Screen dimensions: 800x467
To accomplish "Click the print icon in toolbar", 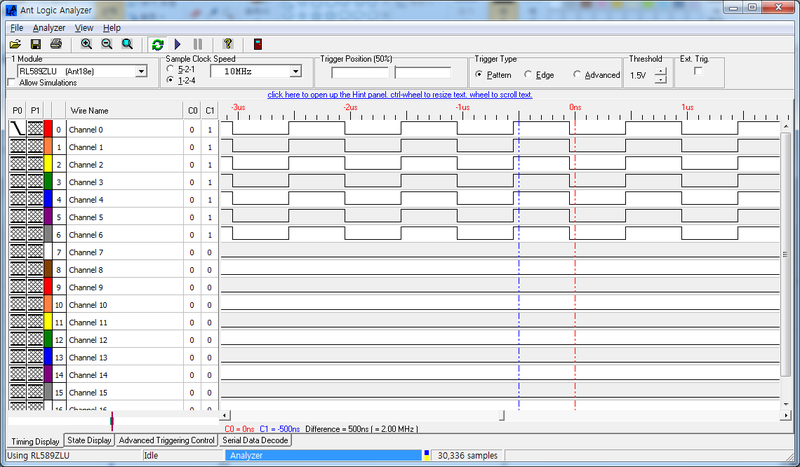I will click(x=56, y=44).
